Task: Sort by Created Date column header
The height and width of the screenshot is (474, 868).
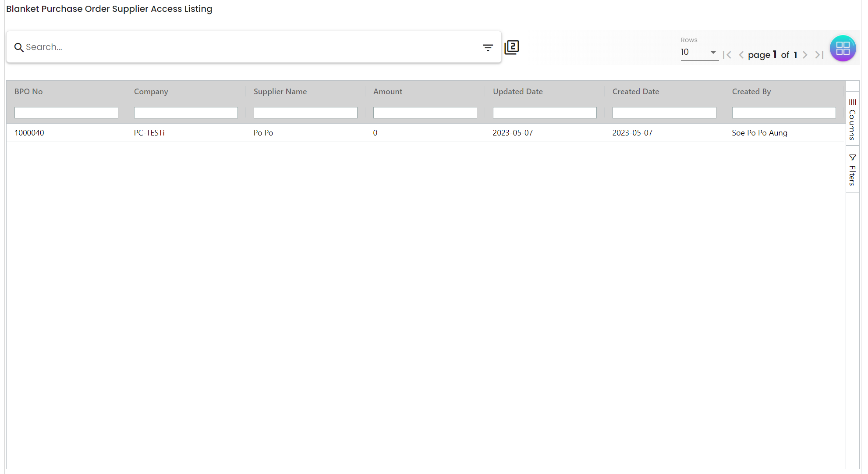Action: pos(635,91)
